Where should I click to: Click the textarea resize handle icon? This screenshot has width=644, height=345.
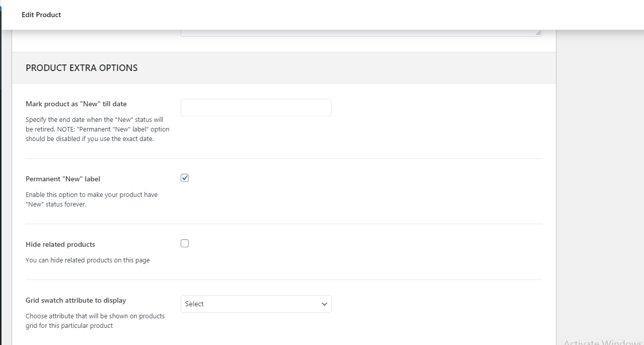pyautogui.click(x=538, y=33)
